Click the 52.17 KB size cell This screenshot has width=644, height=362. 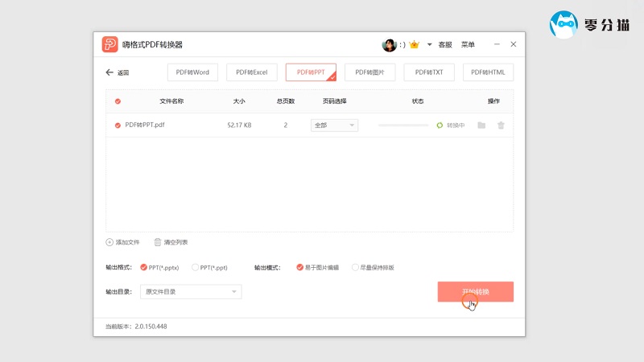click(x=239, y=125)
